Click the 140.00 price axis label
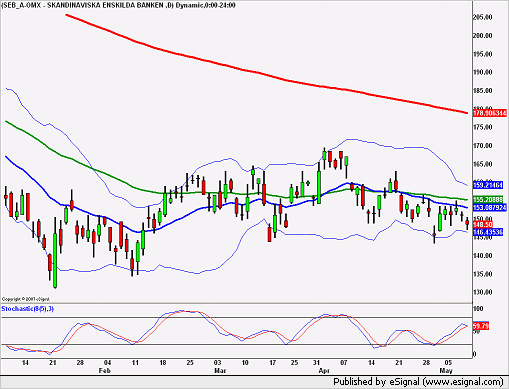This screenshot has width=509, height=389. (483, 256)
